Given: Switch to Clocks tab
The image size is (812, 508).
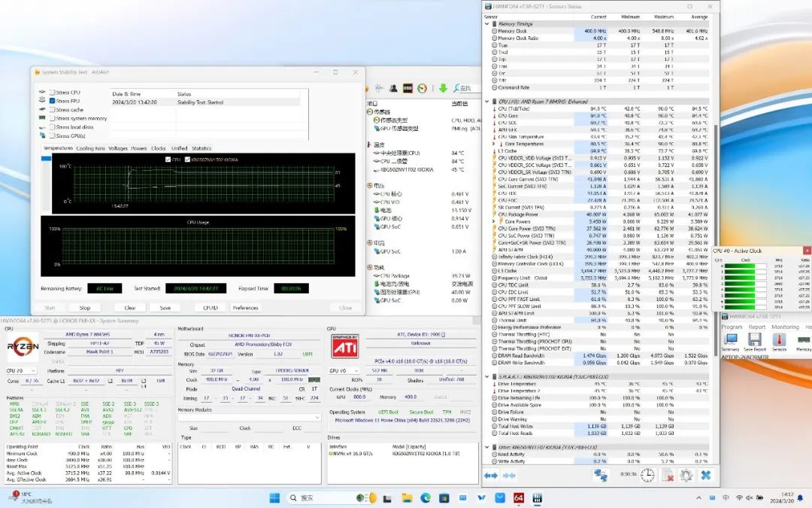Looking at the screenshot, I should point(159,148).
